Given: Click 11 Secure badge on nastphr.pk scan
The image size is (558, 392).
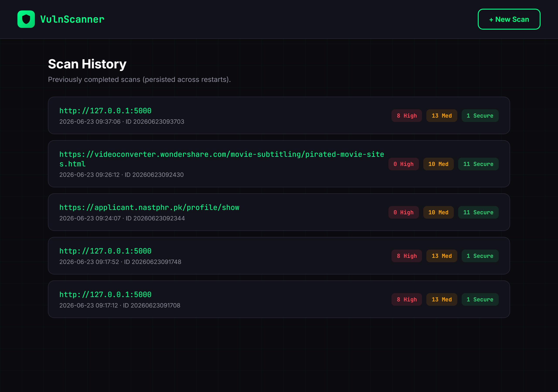Looking at the screenshot, I should (478, 212).
